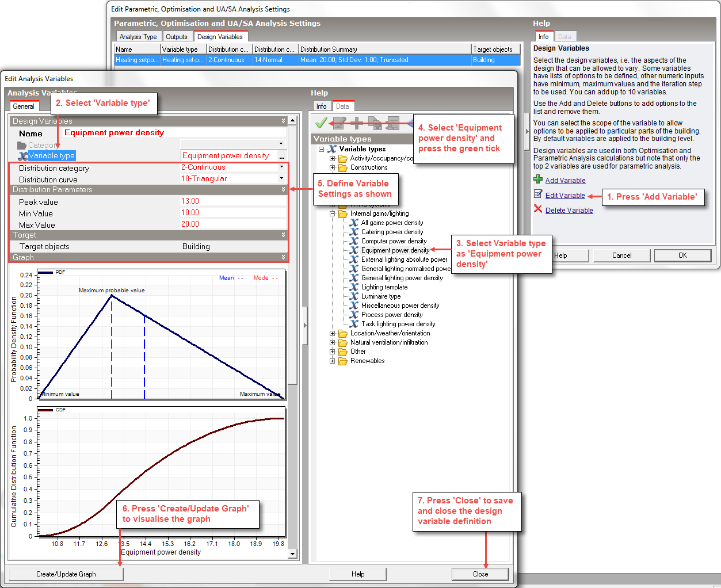Image resolution: width=721 pixels, height=588 pixels.
Task: Click the greyed edit toolbar icon beside tick
Action: (339, 123)
